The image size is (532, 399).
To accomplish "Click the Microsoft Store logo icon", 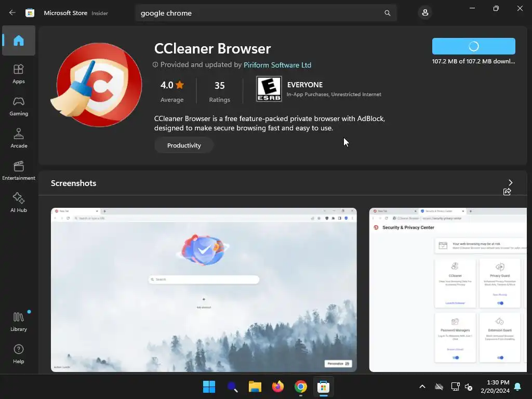I will tap(30, 13).
